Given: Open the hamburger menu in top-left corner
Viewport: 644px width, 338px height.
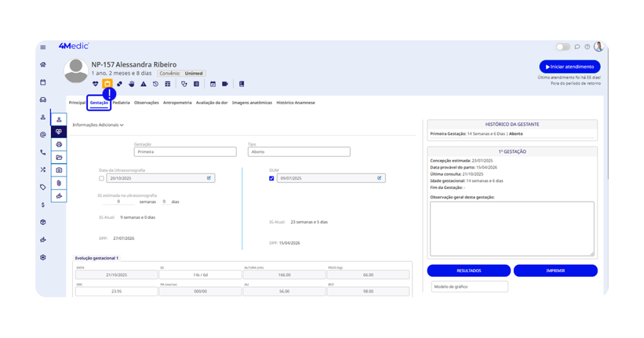Looking at the screenshot, I should pyautogui.click(x=43, y=47).
